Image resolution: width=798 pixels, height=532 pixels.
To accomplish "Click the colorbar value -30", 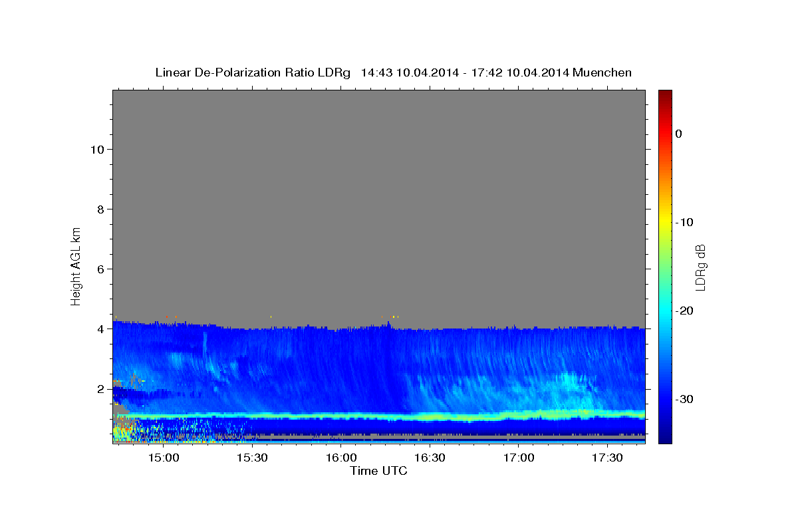I will [685, 399].
